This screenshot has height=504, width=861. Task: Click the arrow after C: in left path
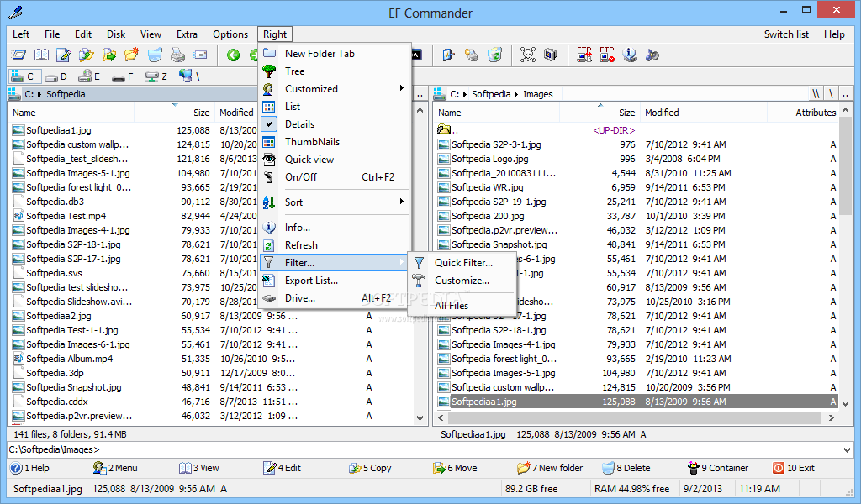point(40,94)
